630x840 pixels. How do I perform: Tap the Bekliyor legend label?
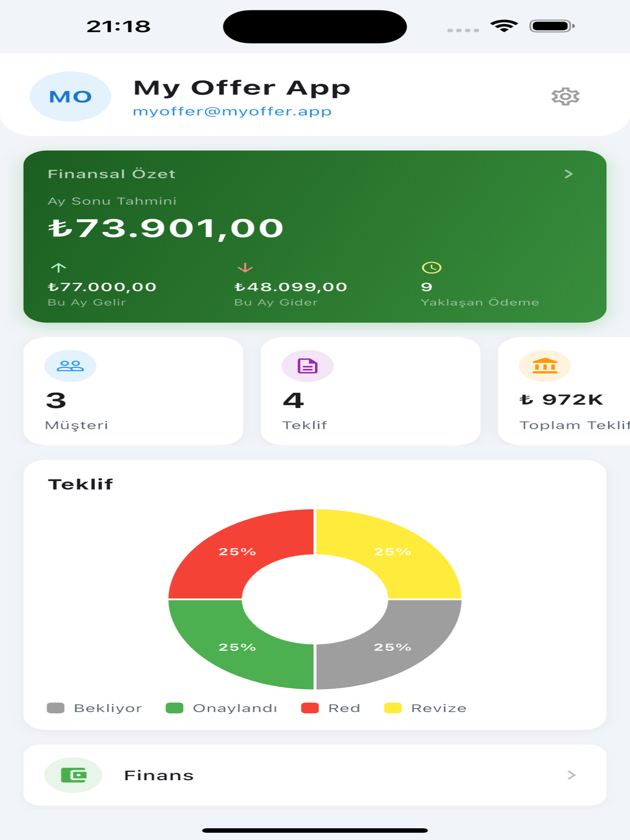(108, 708)
